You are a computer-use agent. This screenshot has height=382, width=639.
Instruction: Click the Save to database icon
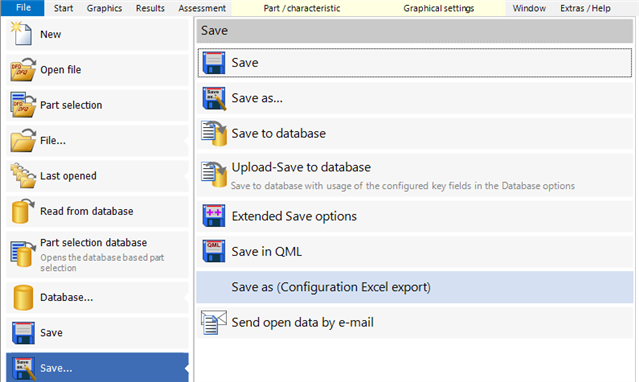click(214, 133)
